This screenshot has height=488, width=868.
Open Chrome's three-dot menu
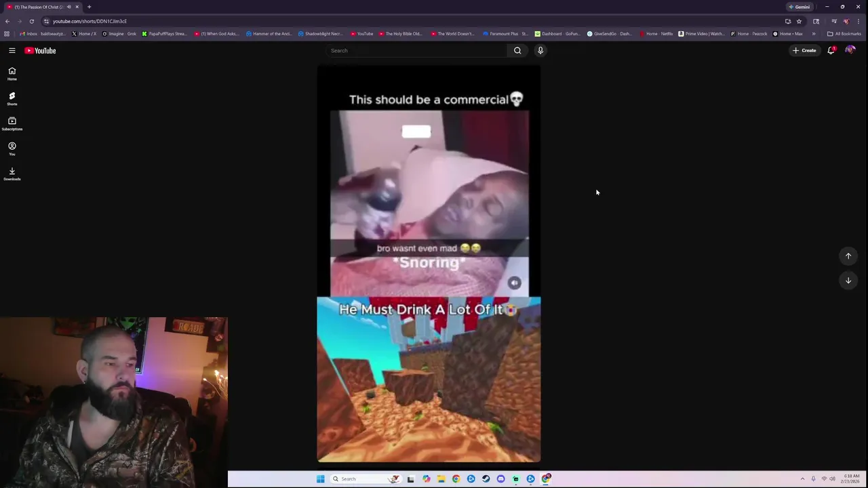pos(859,21)
